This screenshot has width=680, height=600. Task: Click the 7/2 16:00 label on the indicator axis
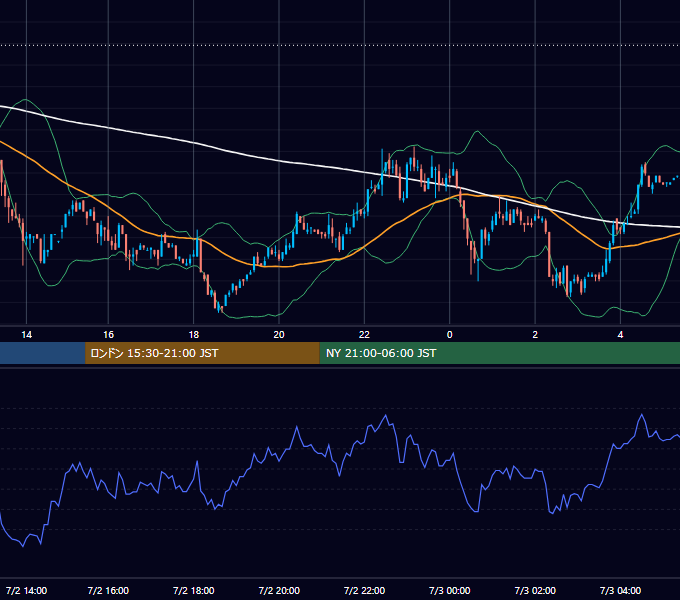click(108, 590)
